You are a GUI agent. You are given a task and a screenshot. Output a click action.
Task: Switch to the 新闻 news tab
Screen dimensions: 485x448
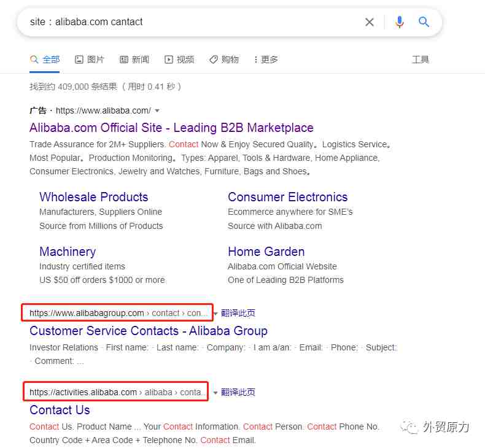(x=134, y=60)
